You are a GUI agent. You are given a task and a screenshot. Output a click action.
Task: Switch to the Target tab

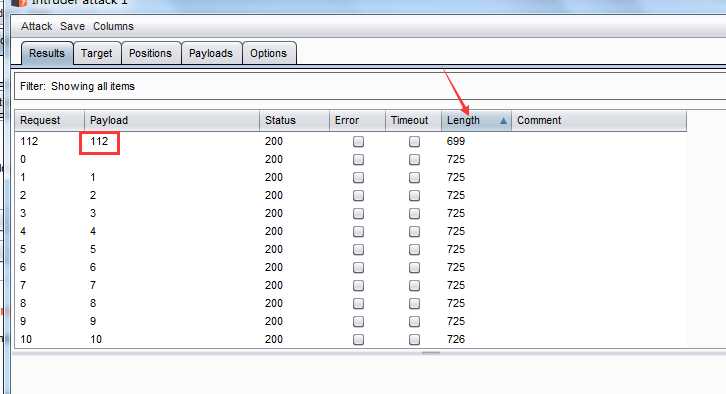[x=96, y=53]
